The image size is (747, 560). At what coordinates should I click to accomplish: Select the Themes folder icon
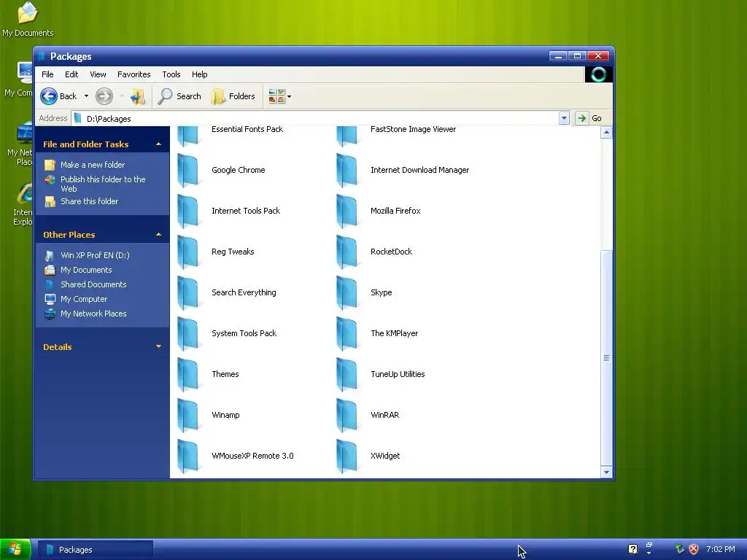pos(188,374)
